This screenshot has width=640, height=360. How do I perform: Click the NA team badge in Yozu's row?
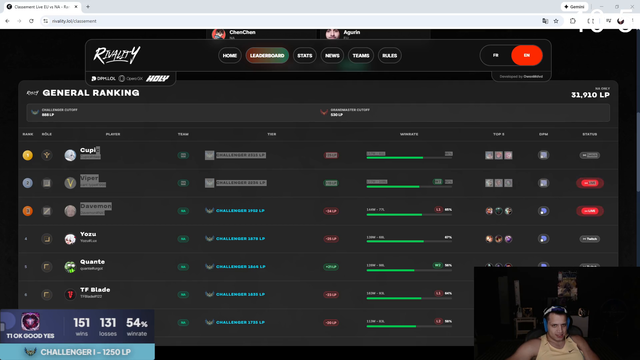[x=183, y=239]
